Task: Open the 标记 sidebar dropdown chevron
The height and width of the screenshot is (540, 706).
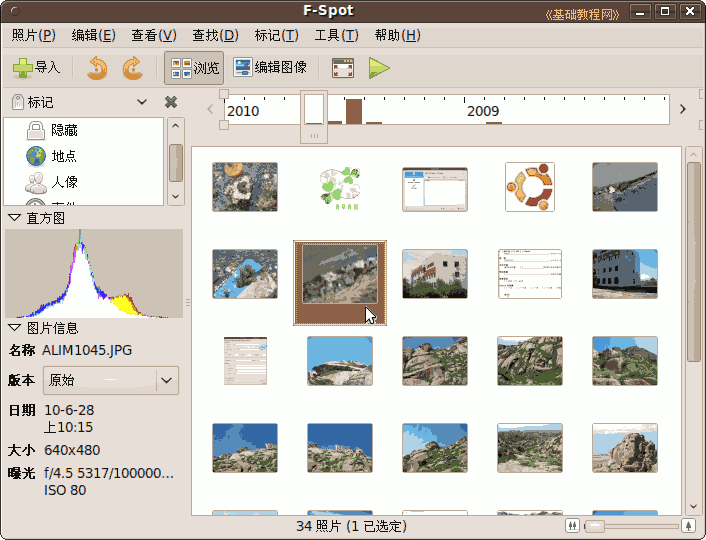Action: 142,102
